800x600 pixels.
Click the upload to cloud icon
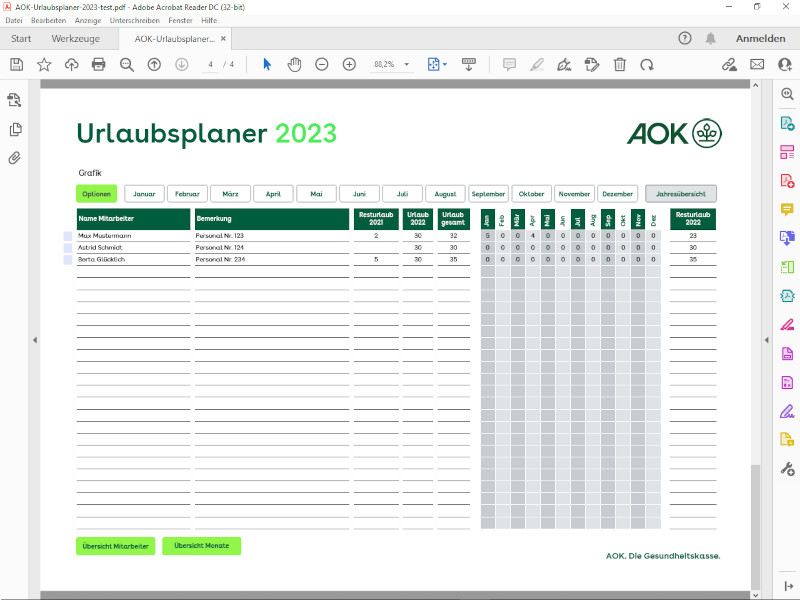71,64
